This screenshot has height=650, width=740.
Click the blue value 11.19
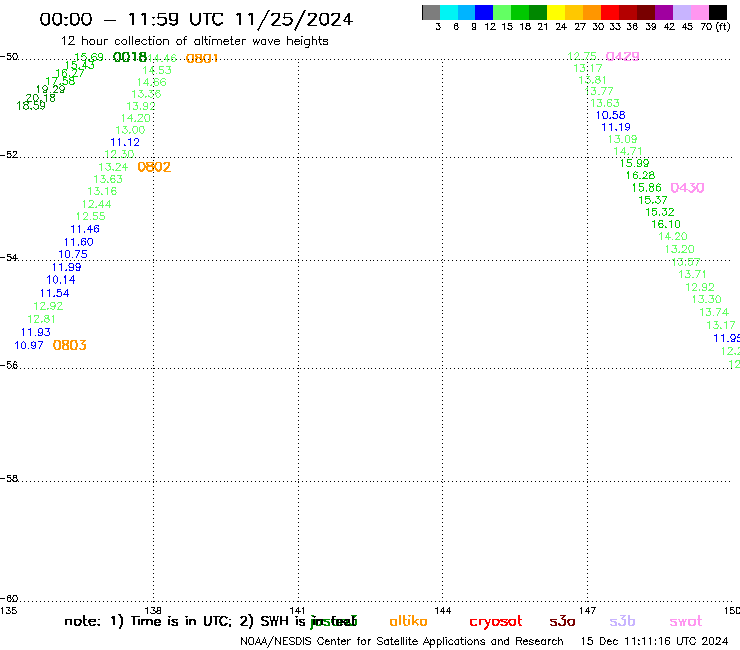click(x=616, y=127)
